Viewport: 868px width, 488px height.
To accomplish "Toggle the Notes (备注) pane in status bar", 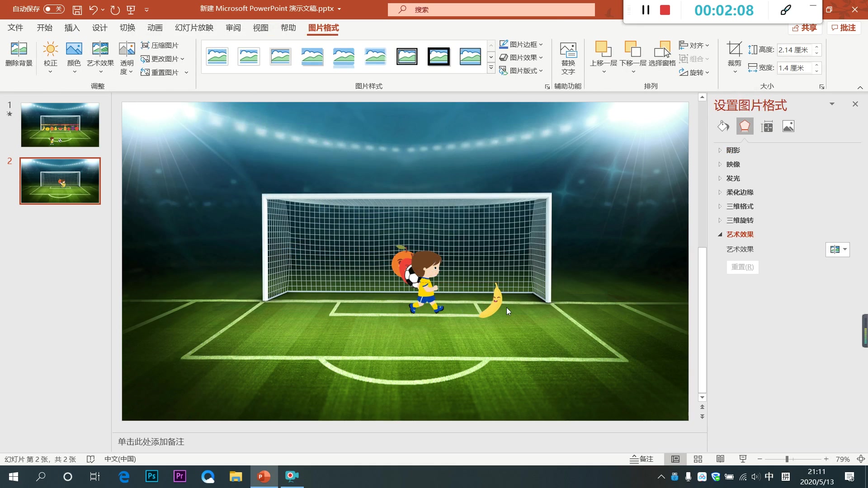I will point(642,459).
